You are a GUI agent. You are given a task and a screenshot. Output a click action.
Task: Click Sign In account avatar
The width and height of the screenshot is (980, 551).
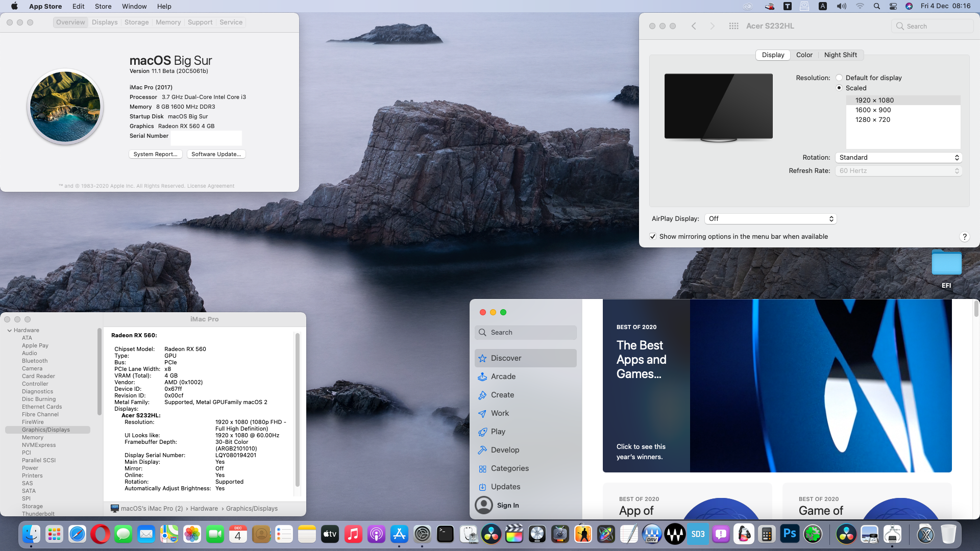point(483,505)
